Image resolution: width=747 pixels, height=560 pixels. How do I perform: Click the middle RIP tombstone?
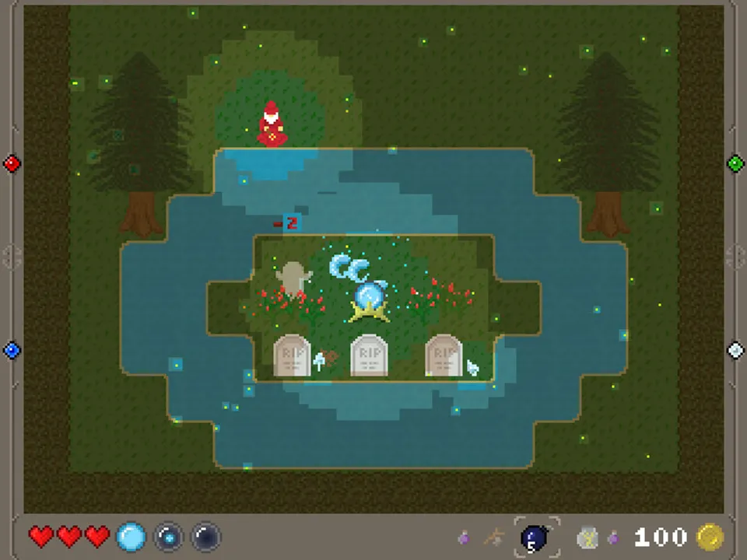(x=368, y=355)
